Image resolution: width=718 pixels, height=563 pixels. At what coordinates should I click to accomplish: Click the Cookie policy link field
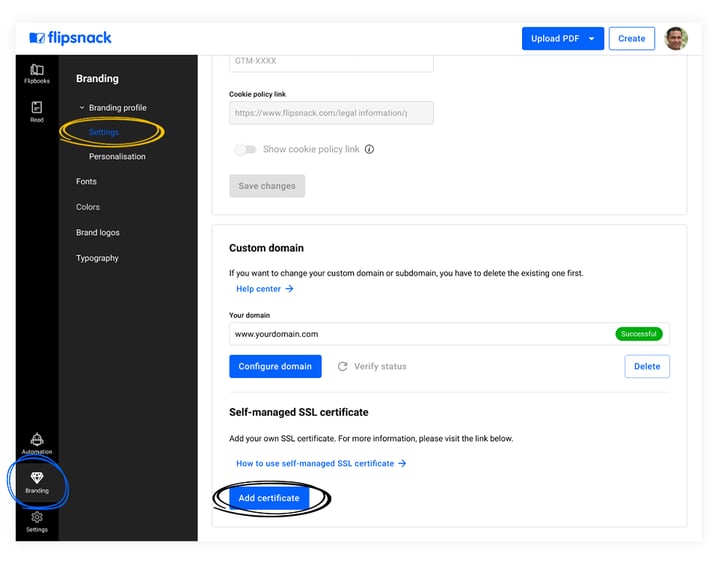pos(331,113)
